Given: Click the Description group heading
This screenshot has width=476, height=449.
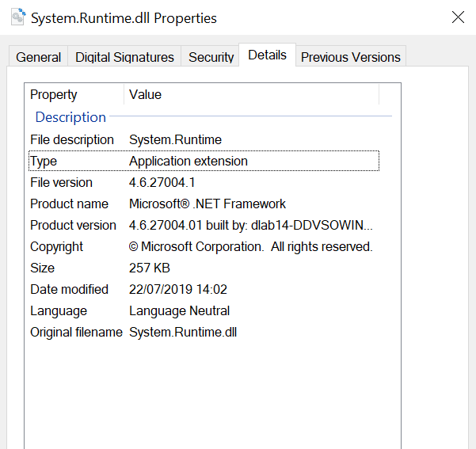Looking at the screenshot, I should pos(70,117).
